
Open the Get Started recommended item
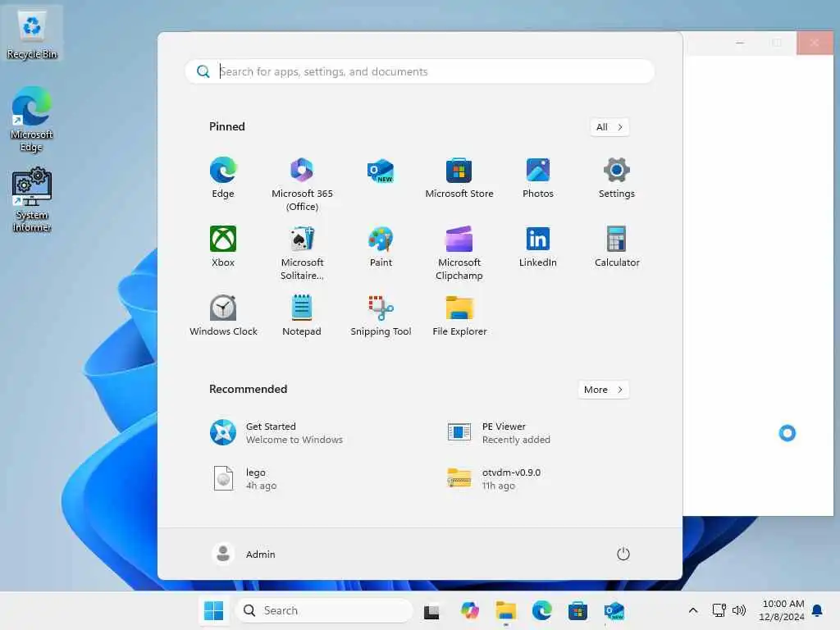point(277,433)
